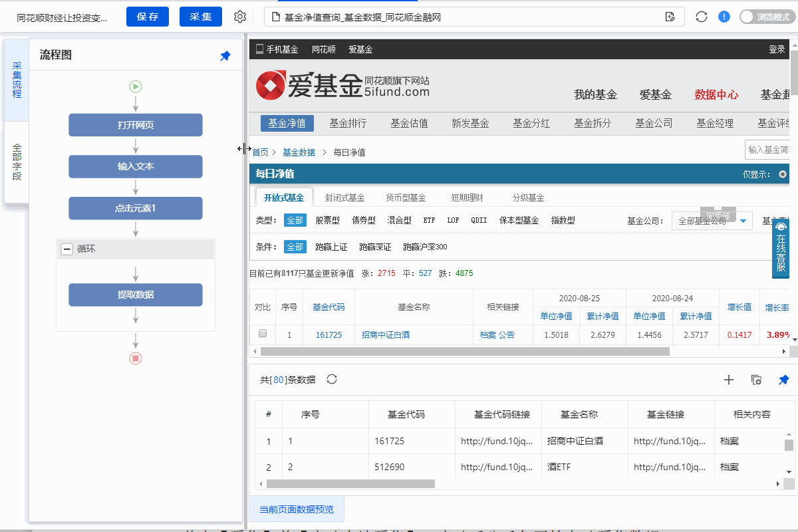Screen dimensions: 798x532
Task: Open the data preview field settings icon
Action: click(x=756, y=380)
